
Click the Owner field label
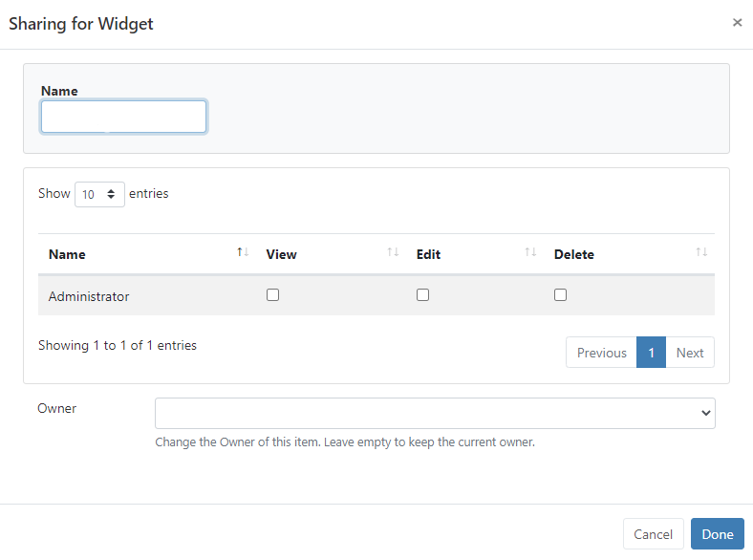click(56, 408)
